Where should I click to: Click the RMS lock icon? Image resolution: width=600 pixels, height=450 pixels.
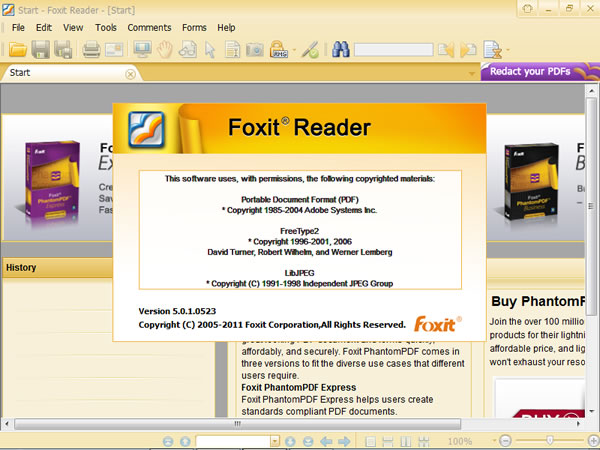tap(279, 49)
